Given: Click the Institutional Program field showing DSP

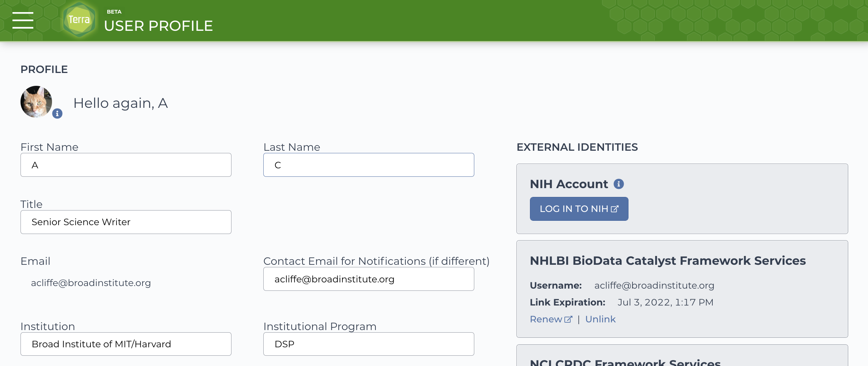Looking at the screenshot, I should pos(369,344).
